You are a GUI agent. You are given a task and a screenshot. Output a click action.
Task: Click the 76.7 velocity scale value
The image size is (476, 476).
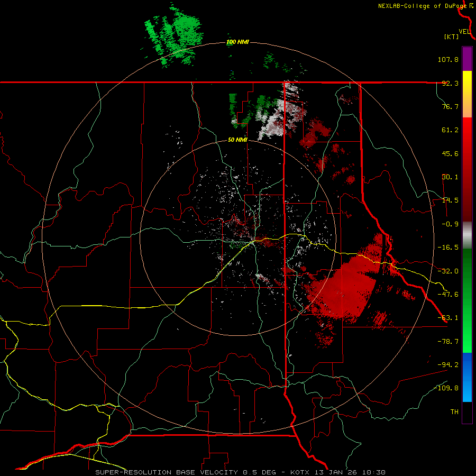450,106
